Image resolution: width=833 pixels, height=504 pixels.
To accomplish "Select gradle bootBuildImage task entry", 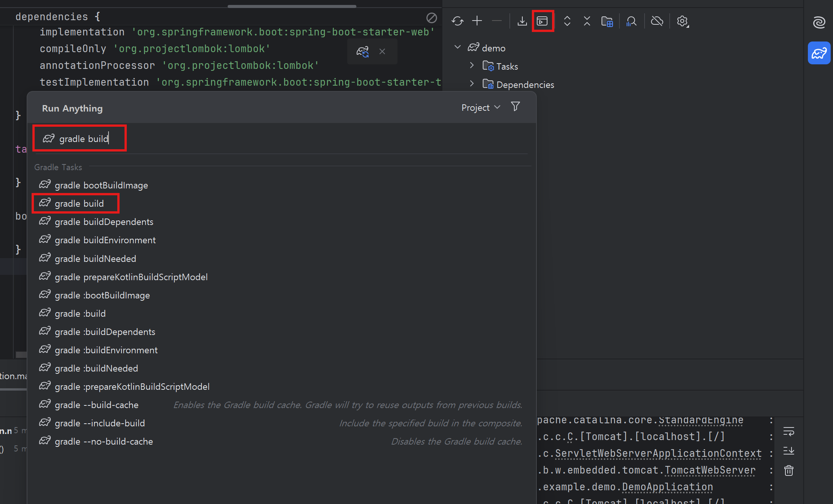I will pyautogui.click(x=101, y=185).
